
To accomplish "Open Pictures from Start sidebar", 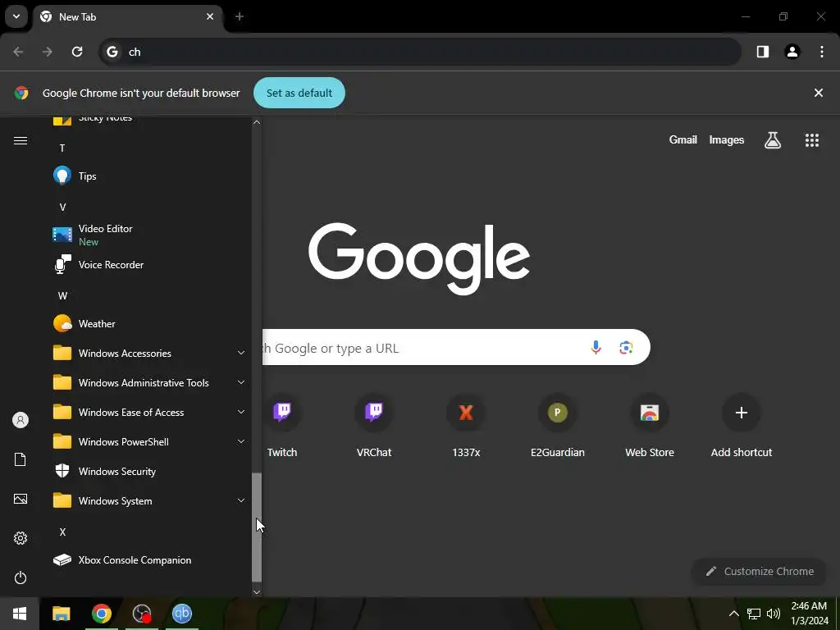I will click(x=21, y=499).
